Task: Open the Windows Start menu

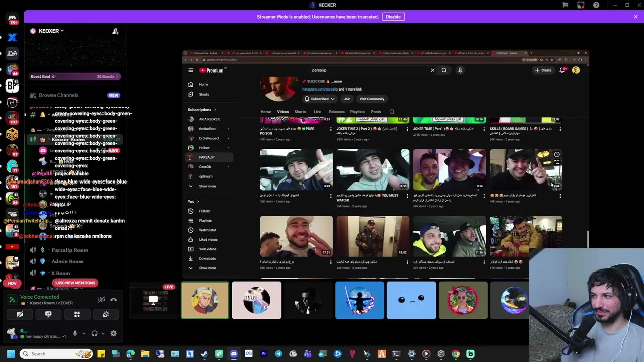Action: point(11,354)
